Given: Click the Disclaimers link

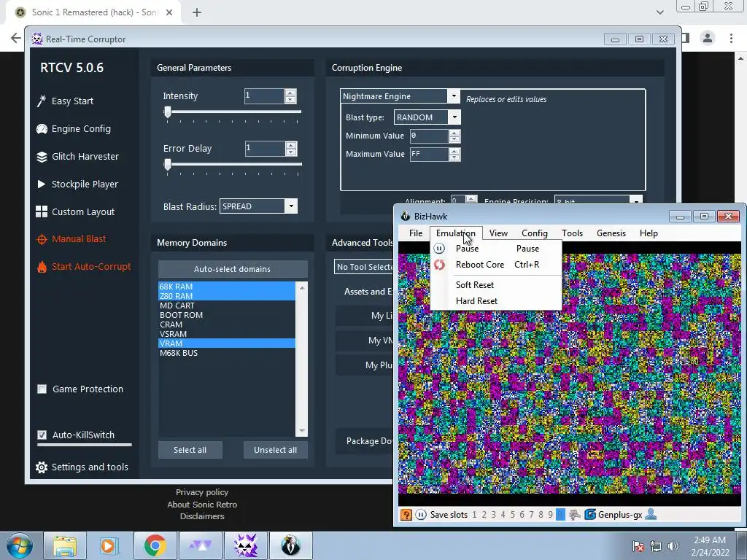Looking at the screenshot, I should (202, 516).
